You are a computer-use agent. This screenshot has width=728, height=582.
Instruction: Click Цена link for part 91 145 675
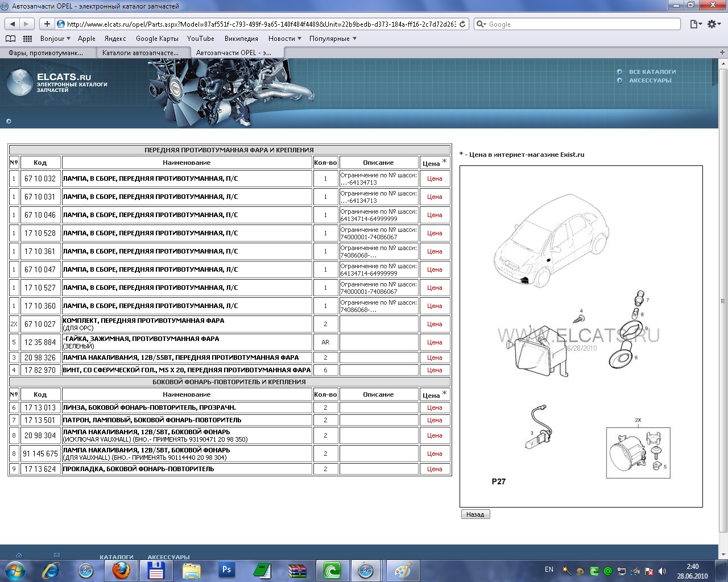(x=435, y=454)
